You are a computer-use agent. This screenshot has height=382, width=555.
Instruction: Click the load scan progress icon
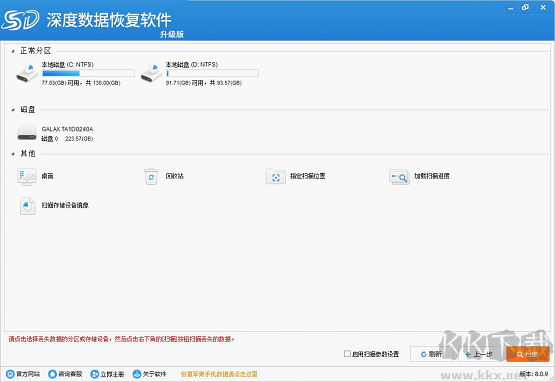(399, 176)
